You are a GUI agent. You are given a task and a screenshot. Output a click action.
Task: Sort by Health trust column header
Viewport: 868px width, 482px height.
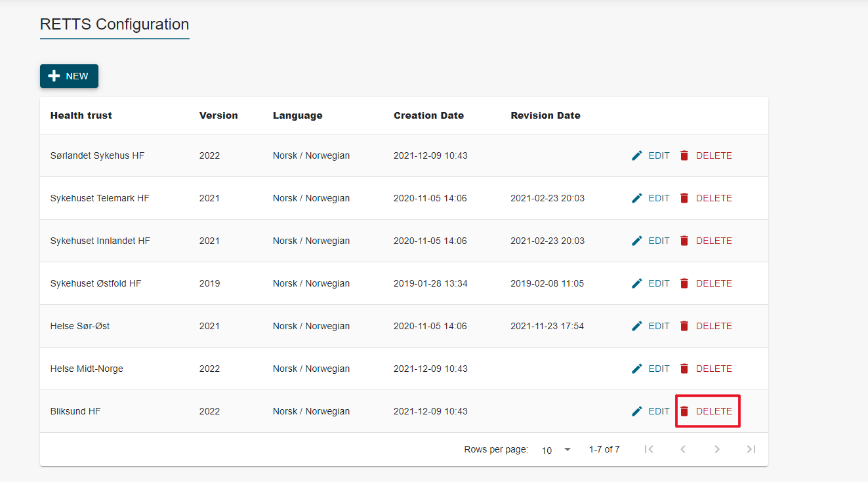tap(81, 115)
